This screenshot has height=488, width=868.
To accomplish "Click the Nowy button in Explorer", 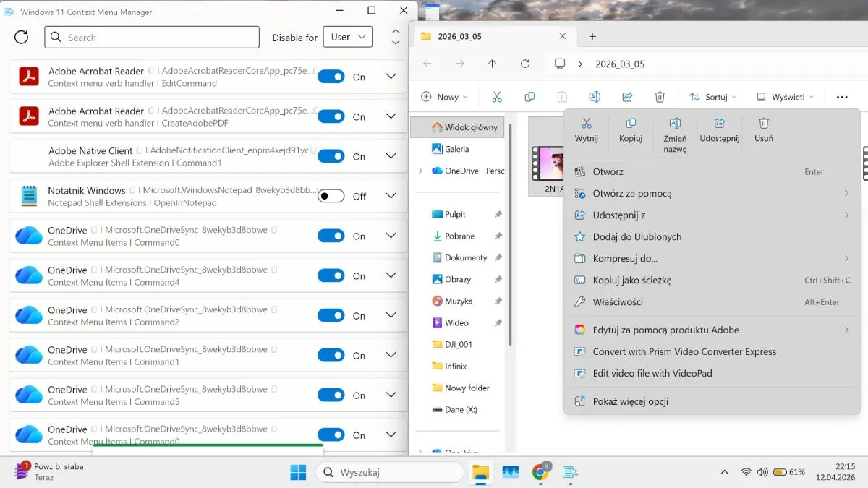I will 443,97.
